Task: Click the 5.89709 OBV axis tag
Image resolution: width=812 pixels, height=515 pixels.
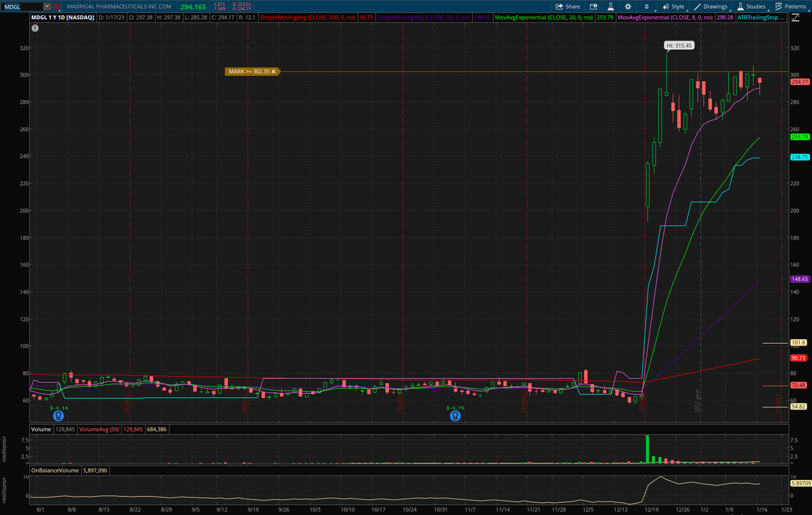Action: (x=800, y=484)
